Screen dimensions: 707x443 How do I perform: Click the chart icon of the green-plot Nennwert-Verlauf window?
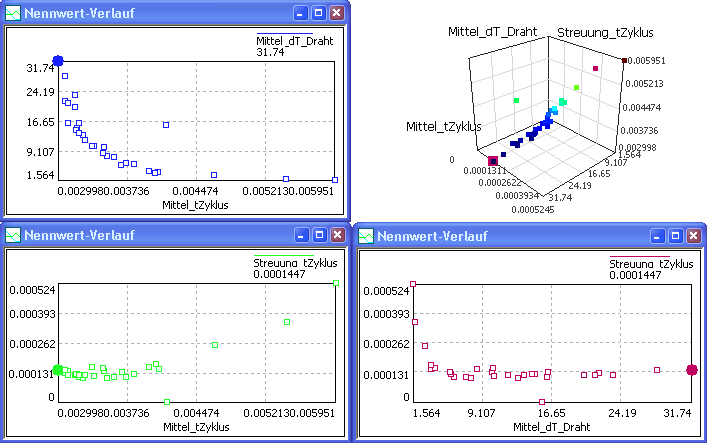point(13,235)
